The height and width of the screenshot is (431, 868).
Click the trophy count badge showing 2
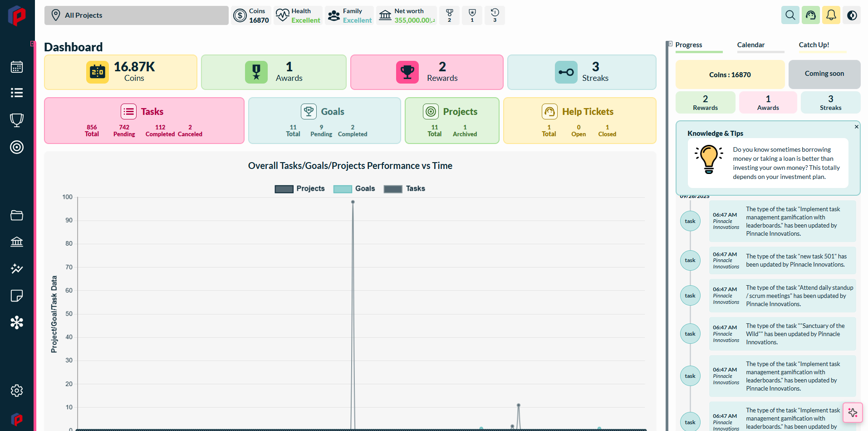(449, 15)
